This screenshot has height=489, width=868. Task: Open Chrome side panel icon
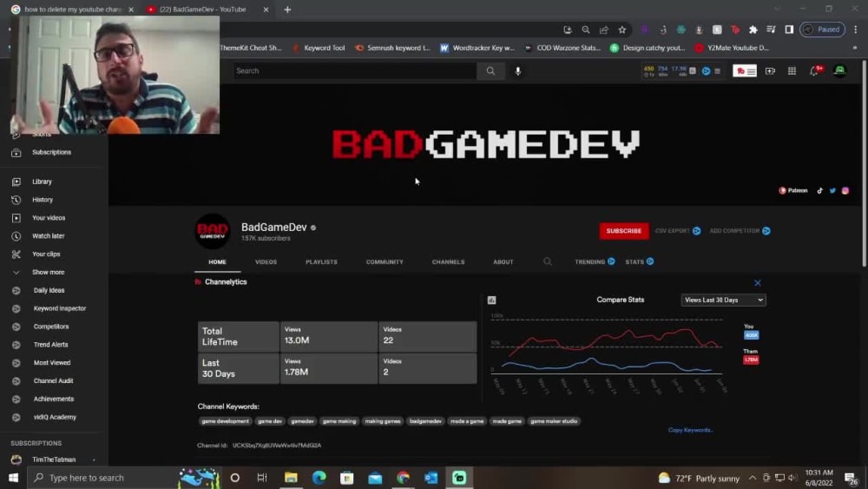789,30
